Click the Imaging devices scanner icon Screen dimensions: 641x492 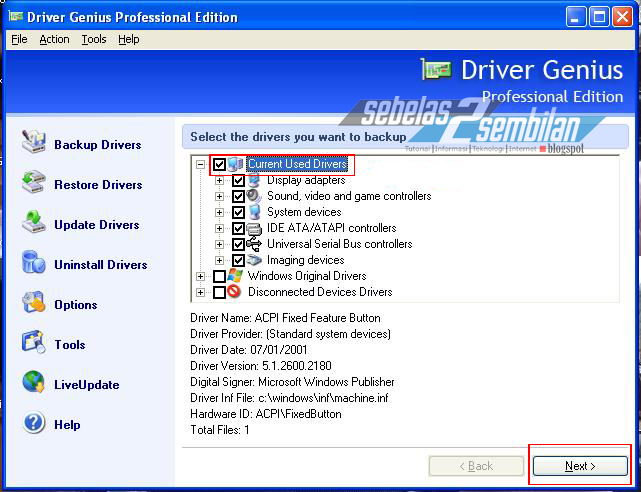coord(254,260)
